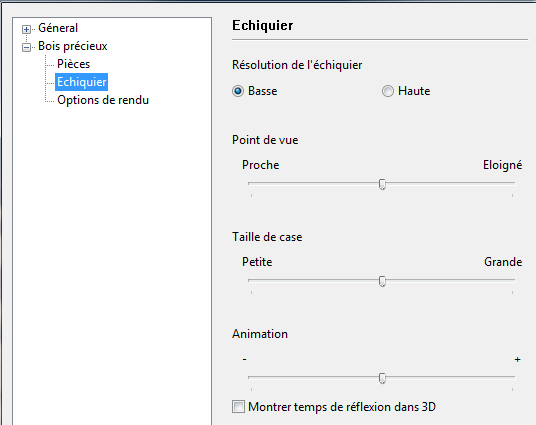Screen dimensions: 536x425
Task: Click the Point de vue slider thumb
Action: 382,184
